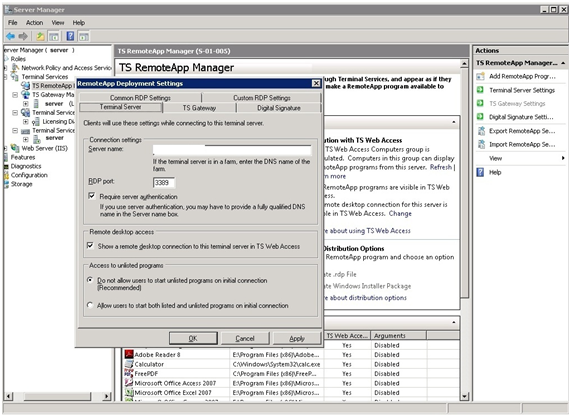Image resolution: width=571 pixels, height=417 pixels.
Task: Click the Import RemoteApp Settings icon
Action: tap(481, 144)
